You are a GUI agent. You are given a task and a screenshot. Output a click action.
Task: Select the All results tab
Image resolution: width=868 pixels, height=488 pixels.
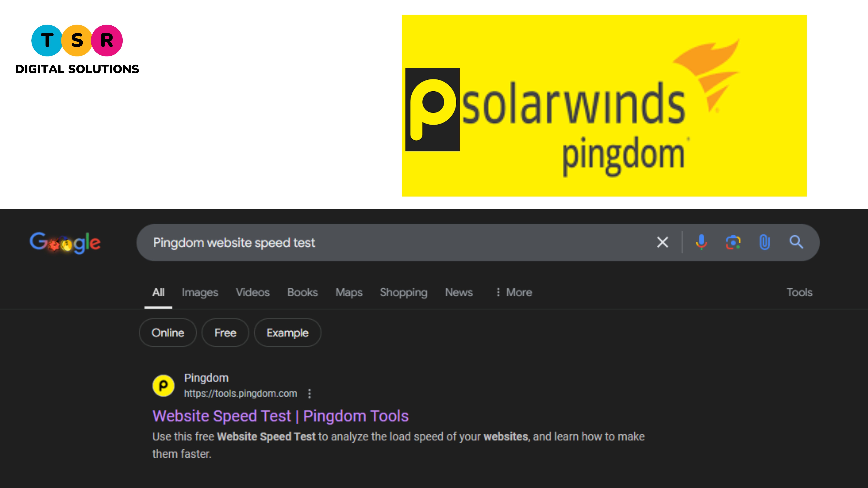pos(158,292)
